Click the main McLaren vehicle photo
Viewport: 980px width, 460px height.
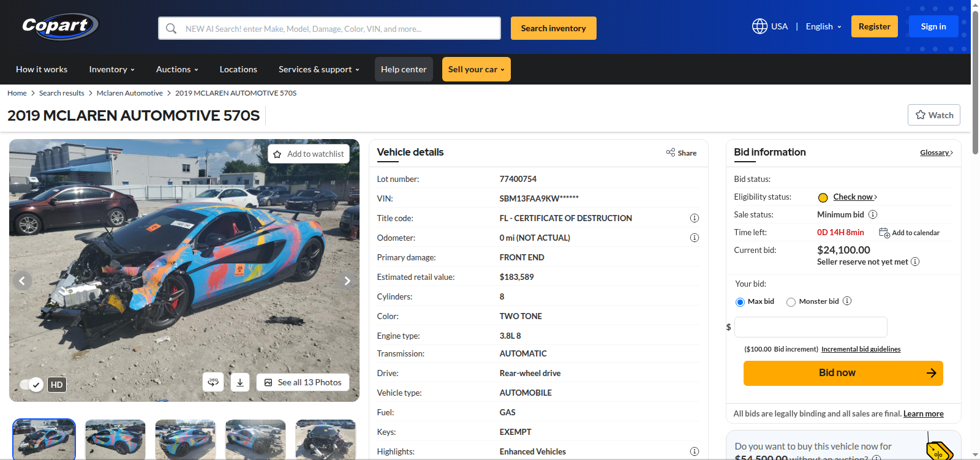[x=184, y=270]
